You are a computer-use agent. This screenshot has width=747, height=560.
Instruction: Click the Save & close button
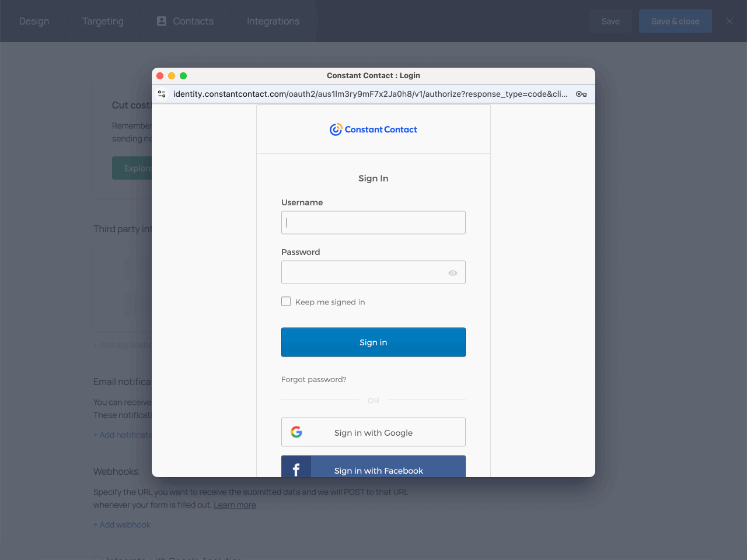tap(675, 21)
